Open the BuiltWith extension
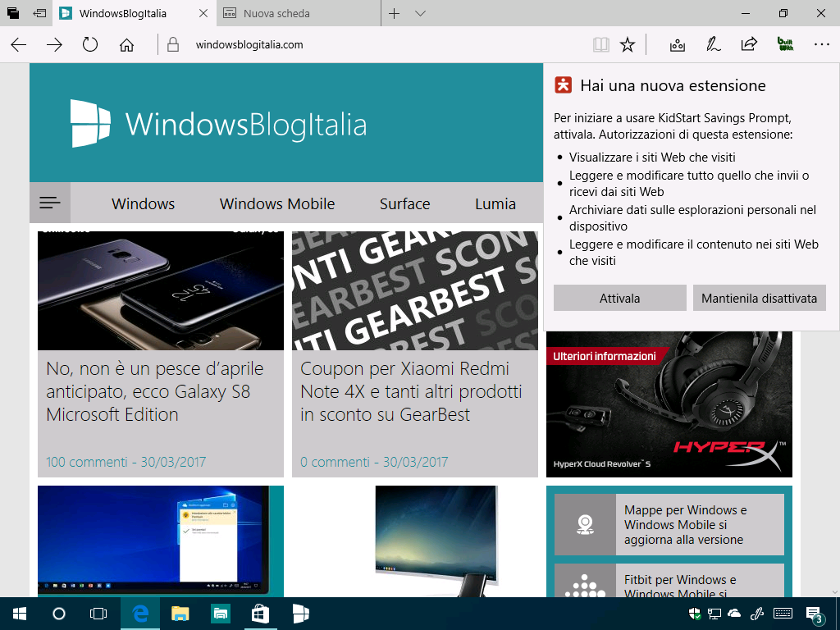 785,44
